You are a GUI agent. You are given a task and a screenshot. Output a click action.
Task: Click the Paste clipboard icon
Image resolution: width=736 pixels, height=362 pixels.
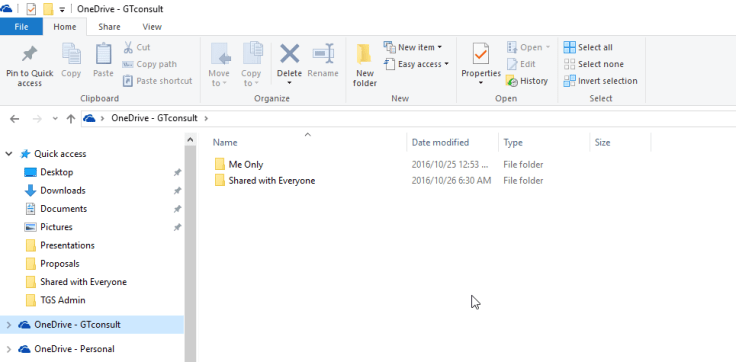[103, 54]
